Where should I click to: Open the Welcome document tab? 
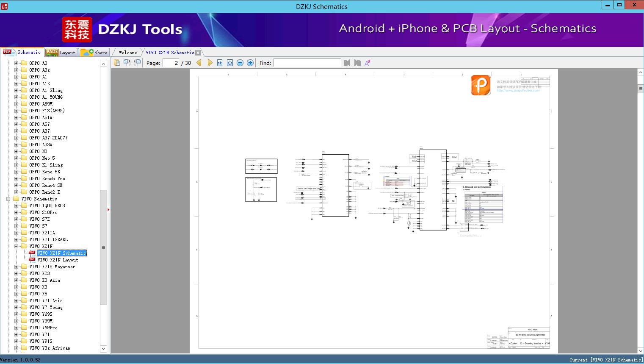pos(127,53)
